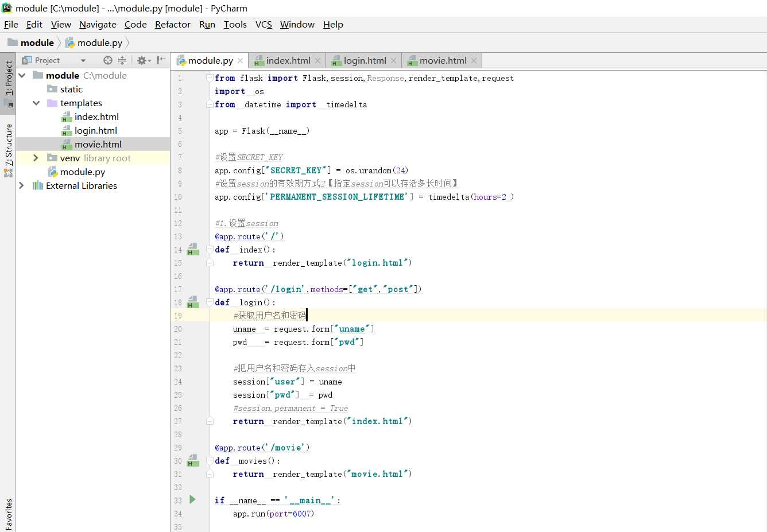Select module.py in the project tree
The width and height of the screenshot is (767, 532).
83,172
